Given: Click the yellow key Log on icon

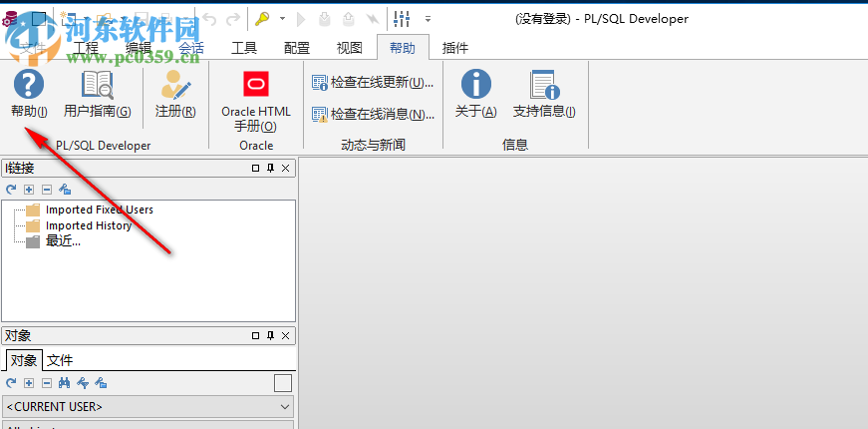Looking at the screenshot, I should tap(262, 19).
